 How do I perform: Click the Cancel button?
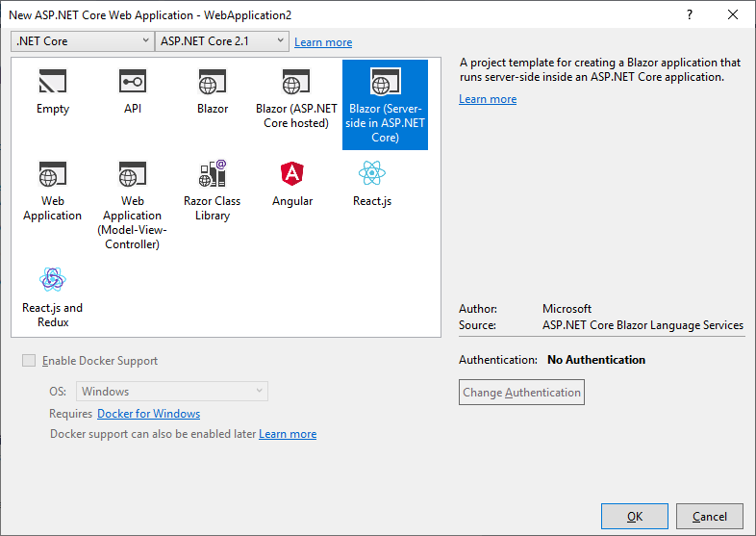click(709, 516)
